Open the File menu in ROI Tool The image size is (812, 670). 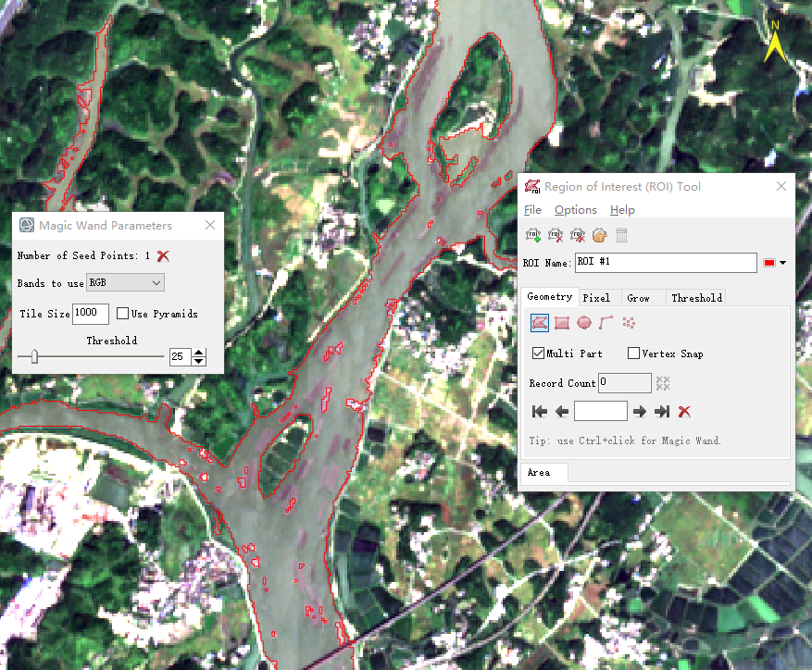(532, 210)
